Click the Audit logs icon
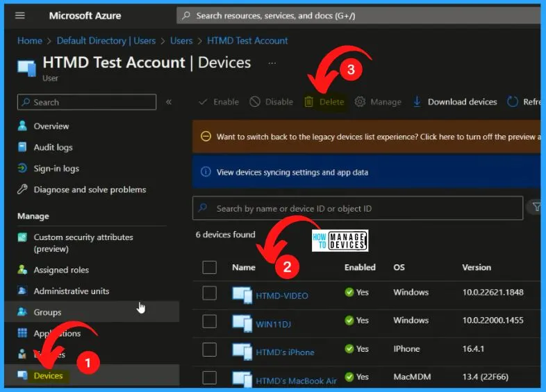 click(22, 147)
